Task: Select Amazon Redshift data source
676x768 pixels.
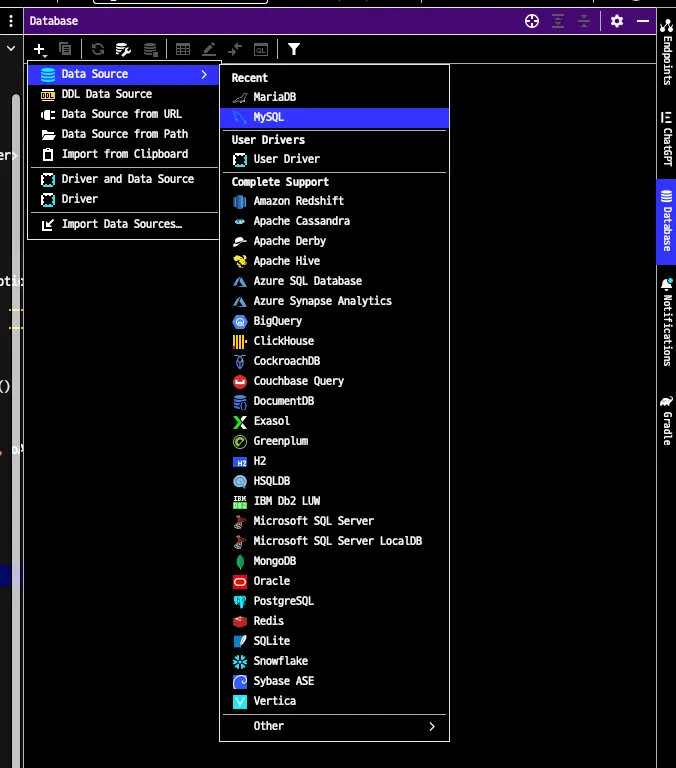Action: click(334, 201)
